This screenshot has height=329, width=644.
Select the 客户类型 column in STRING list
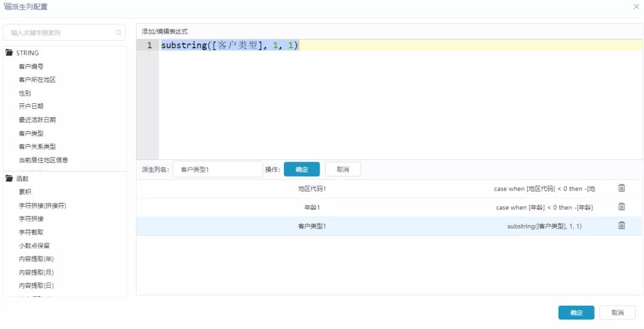click(x=31, y=133)
